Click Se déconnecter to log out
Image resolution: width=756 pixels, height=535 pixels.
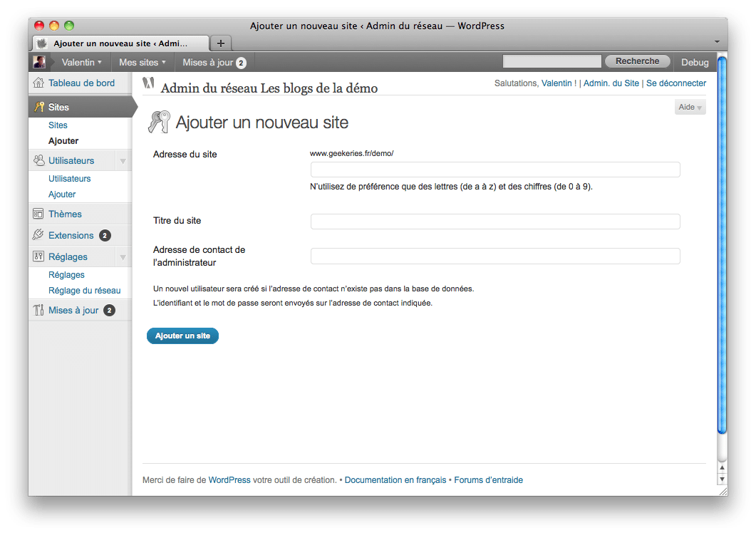coord(676,83)
